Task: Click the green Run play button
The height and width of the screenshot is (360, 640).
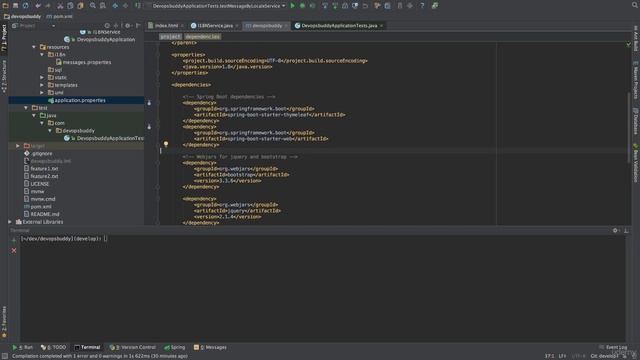Action: point(292,6)
